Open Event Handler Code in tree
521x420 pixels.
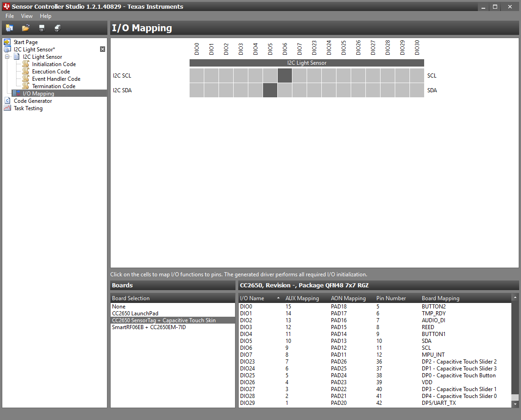coord(56,79)
